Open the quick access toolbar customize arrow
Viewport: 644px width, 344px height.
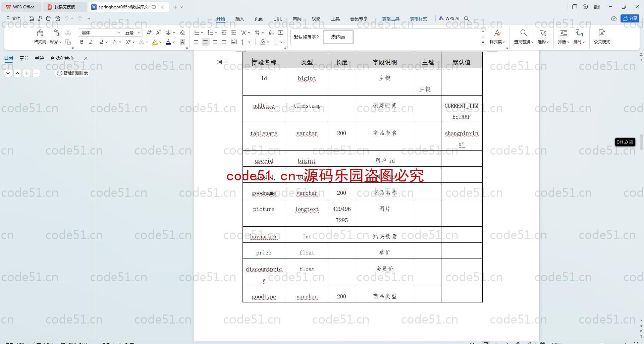[89, 18]
